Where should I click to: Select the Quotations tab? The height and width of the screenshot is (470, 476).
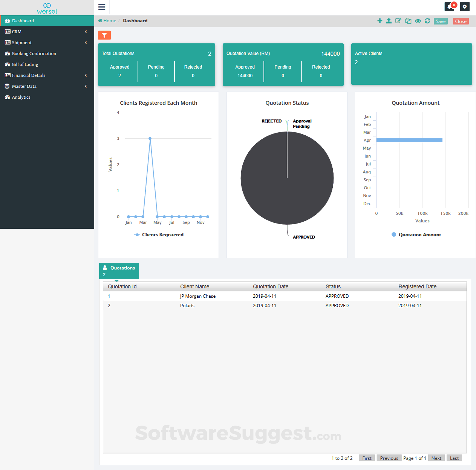click(x=119, y=271)
